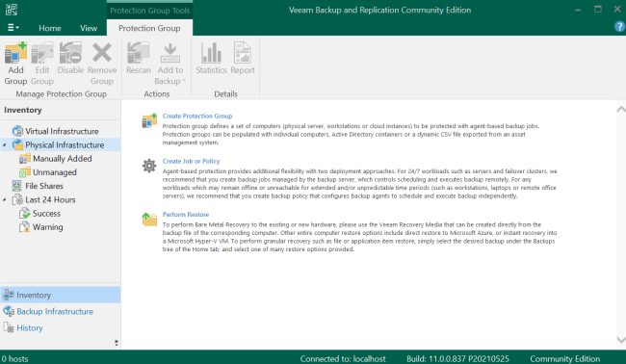Open the main hamburger menu dropdown
The image size is (626, 364).
pyautogui.click(x=13, y=28)
